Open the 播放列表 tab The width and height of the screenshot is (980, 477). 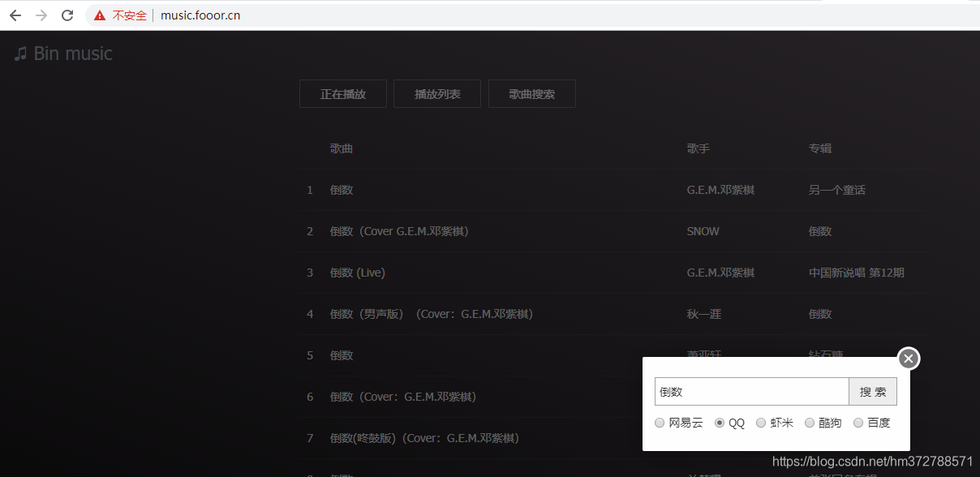(x=437, y=94)
